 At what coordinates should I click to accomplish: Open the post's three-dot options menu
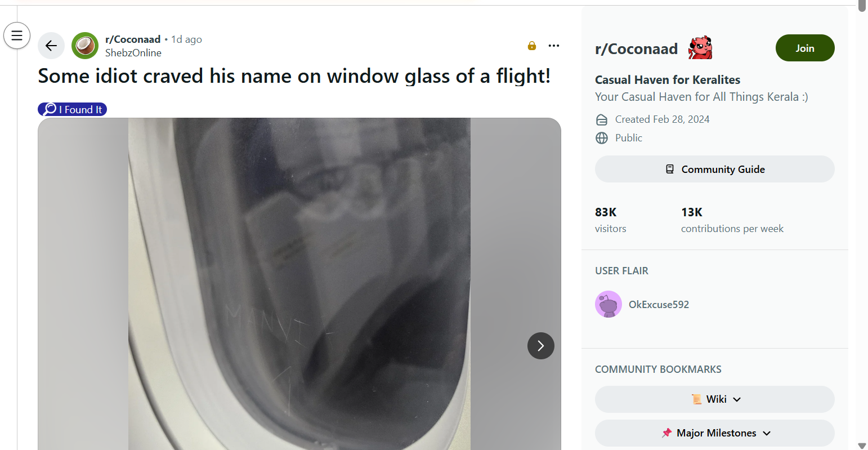(554, 46)
